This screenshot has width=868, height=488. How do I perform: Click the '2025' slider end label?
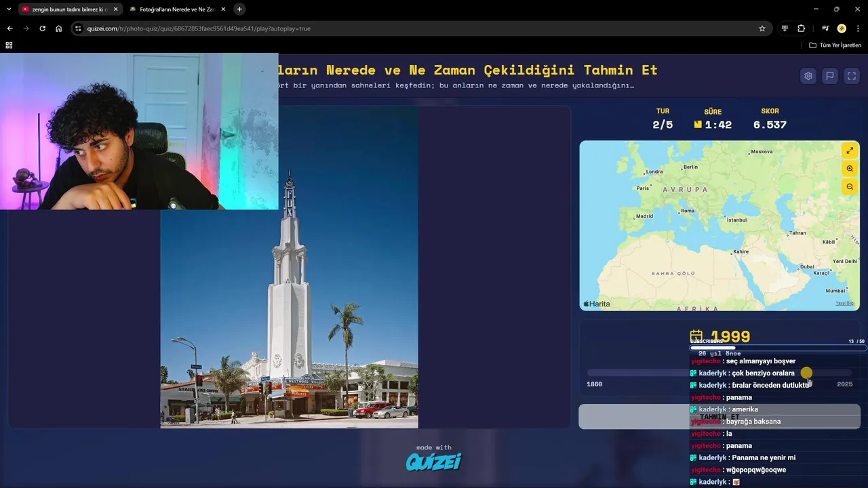(x=844, y=384)
